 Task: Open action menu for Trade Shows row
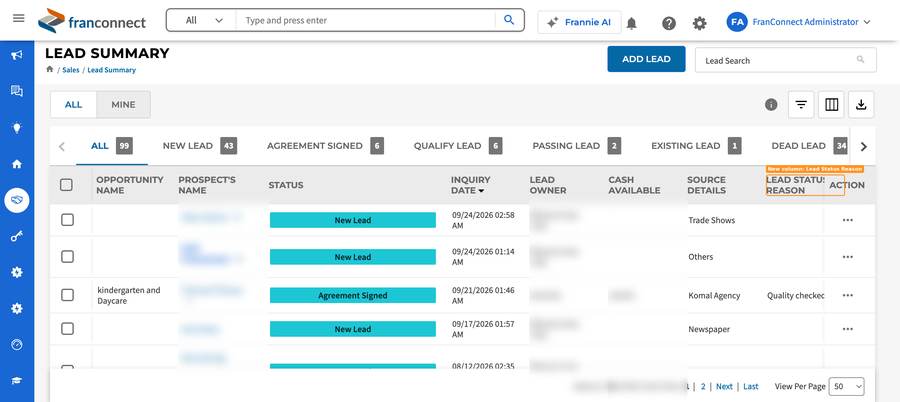coord(847,220)
